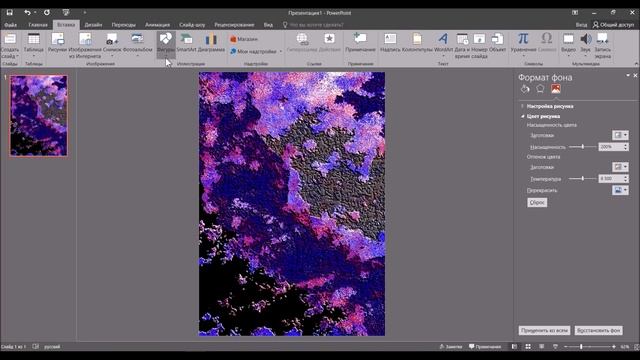This screenshot has height=360, width=640.
Task: Switch to Вид tab
Action: [x=268, y=25]
